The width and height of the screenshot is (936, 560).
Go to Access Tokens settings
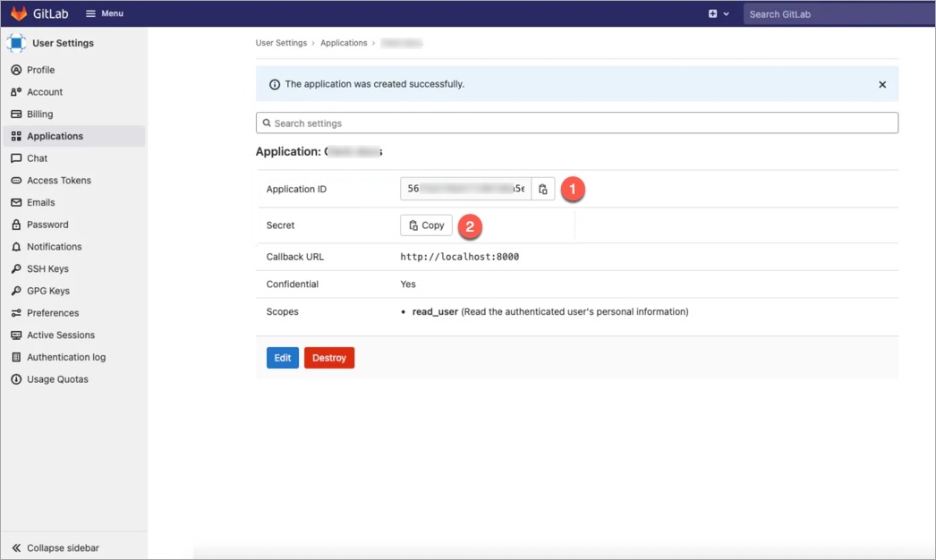58,181
